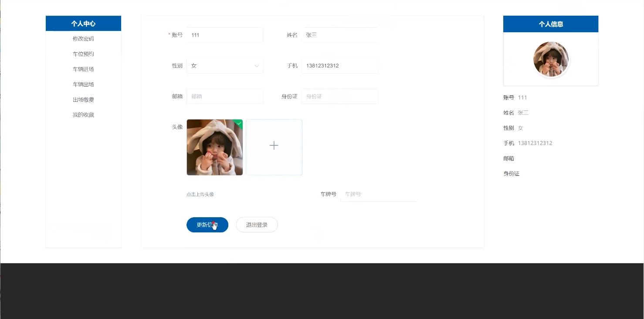Click the green checkmark on uploaded avatar
Image resolution: width=644 pixels, height=319 pixels.
239,123
